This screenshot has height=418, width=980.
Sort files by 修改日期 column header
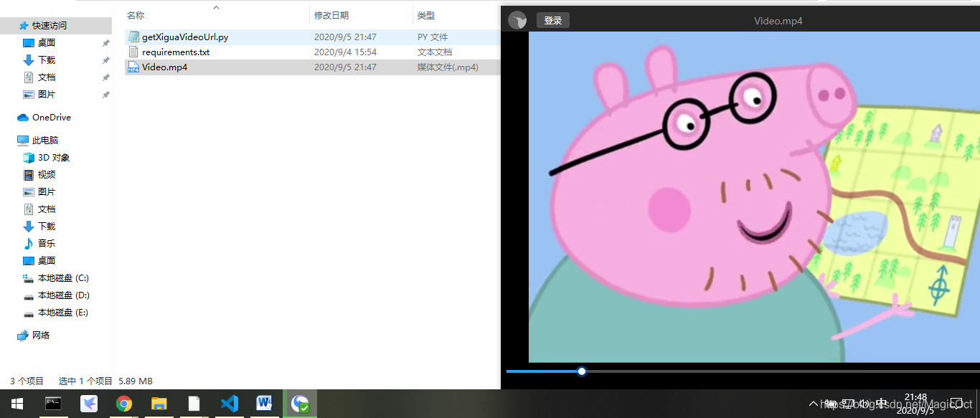331,15
